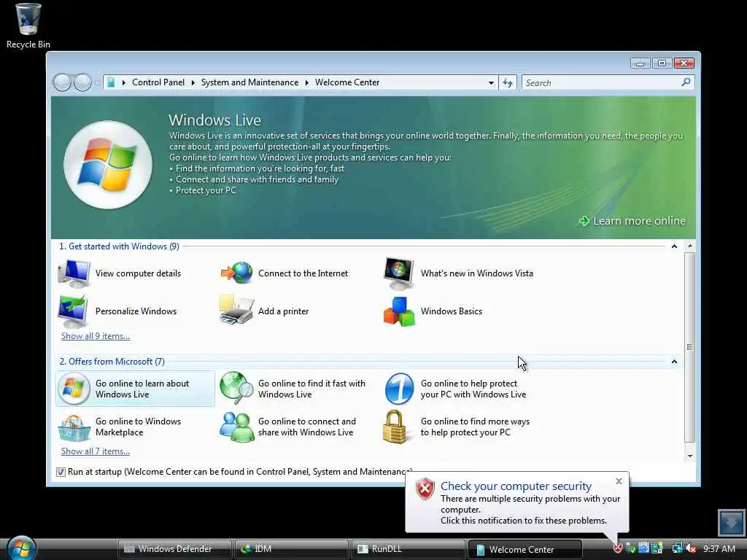The width and height of the screenshot is (747, 560).
Task: Uncheck Run at startup checkbox
Action: click(x=61, y=472)
